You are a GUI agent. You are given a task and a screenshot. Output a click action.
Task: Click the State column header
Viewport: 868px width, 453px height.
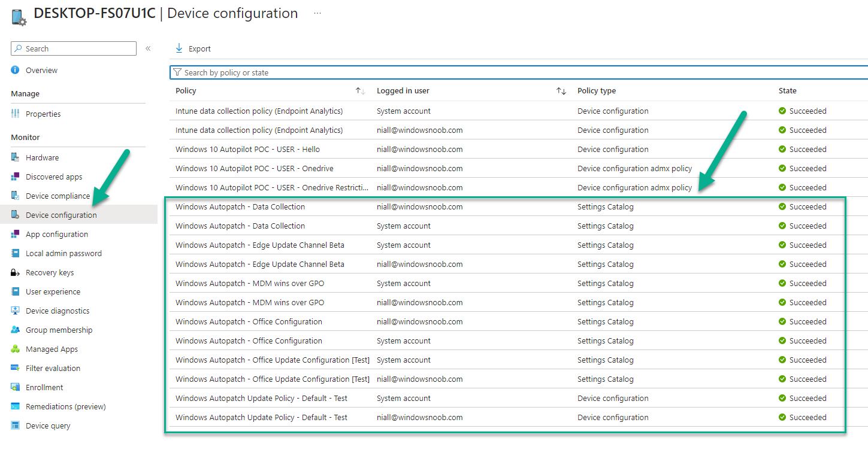point(787,91)
